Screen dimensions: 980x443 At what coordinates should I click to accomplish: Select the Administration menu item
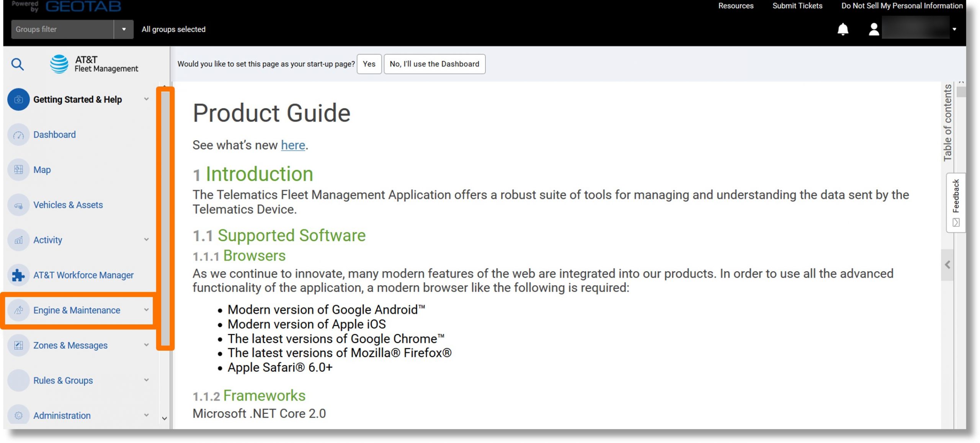point(62,415)
